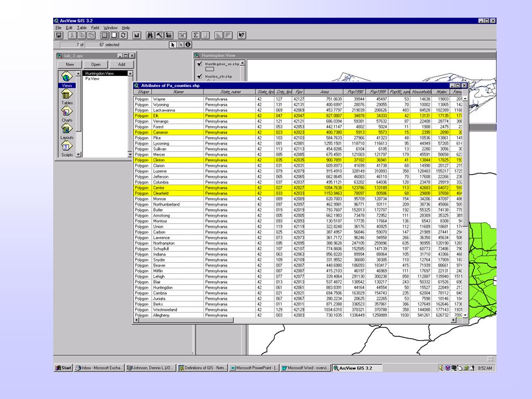Viewport: 532px width, 399px height.
Task: Click the Copy toolbar icon
Action: click(x=81, y=35)
